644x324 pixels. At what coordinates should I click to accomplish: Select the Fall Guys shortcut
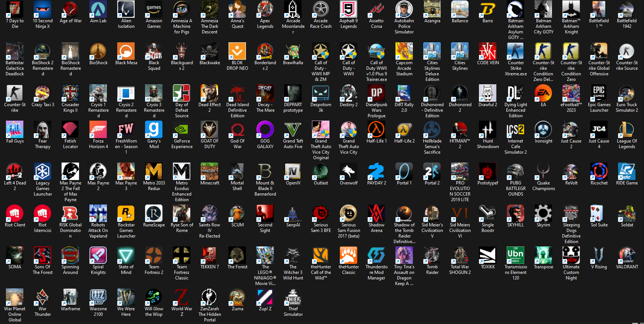tap(15, 130)
